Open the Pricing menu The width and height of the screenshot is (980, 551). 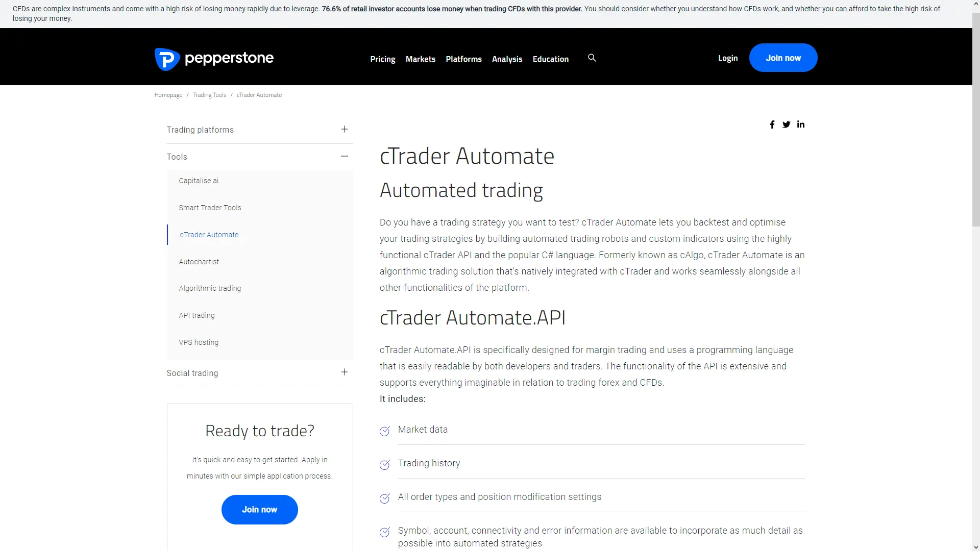(383, 59)
